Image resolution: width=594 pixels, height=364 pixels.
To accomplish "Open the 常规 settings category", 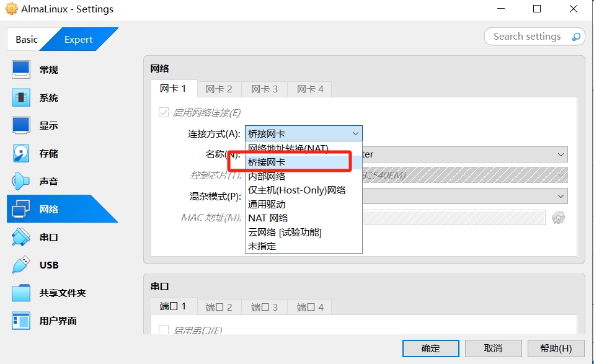I will [49, 69].
